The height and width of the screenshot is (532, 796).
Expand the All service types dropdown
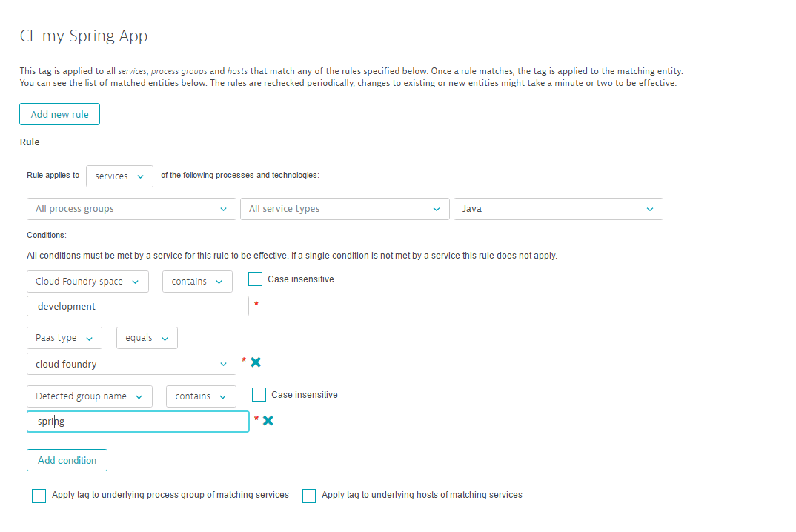[x=345, y=209]
